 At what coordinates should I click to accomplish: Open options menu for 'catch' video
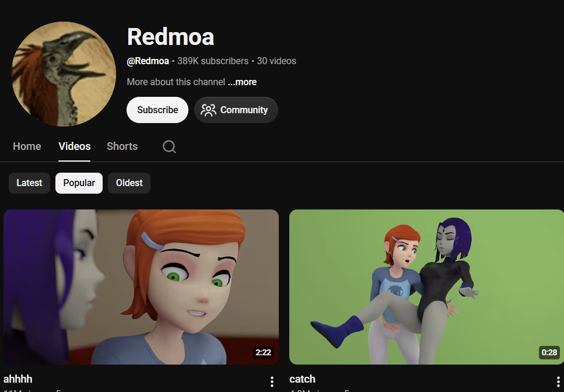point(558,381)
